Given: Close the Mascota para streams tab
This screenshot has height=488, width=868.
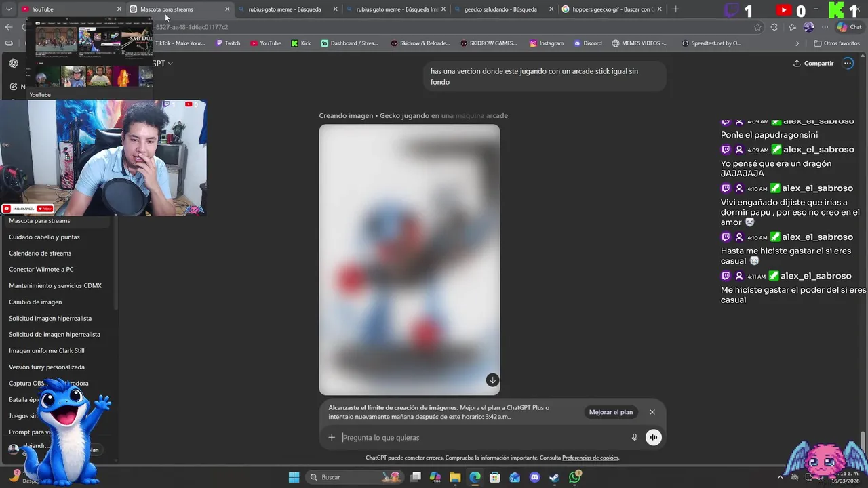Looking at the screenshot, I should pyautogui.click(x=227, y=9).
